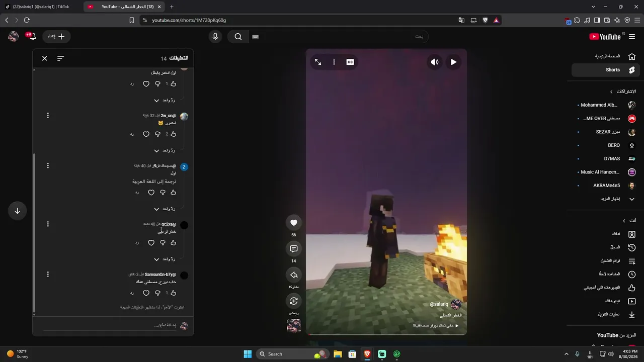Bookmark this page from the address bar
This screenshot has height=362, width=644.
(x=132, y=20)
